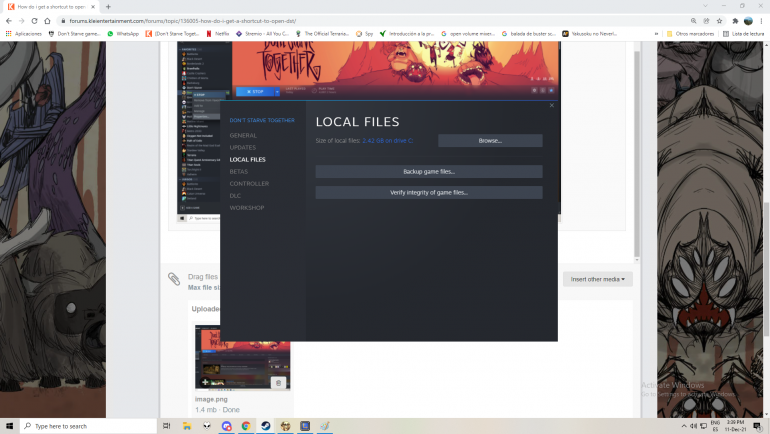Open Google Chrome from the taskbar
770x434 pixels.
[246, 426]
